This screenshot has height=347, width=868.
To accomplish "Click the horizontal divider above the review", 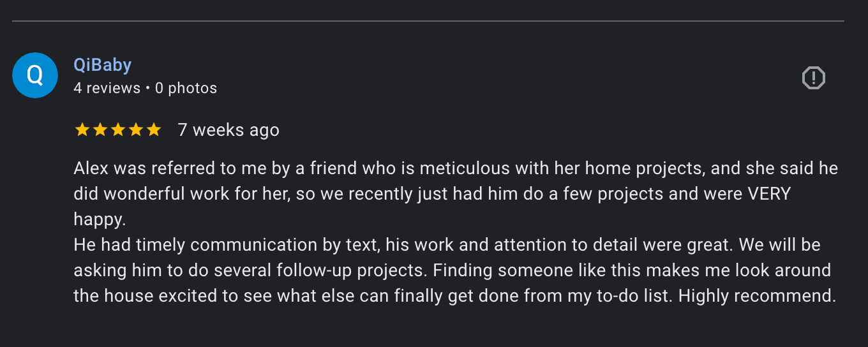I will 428,22.
